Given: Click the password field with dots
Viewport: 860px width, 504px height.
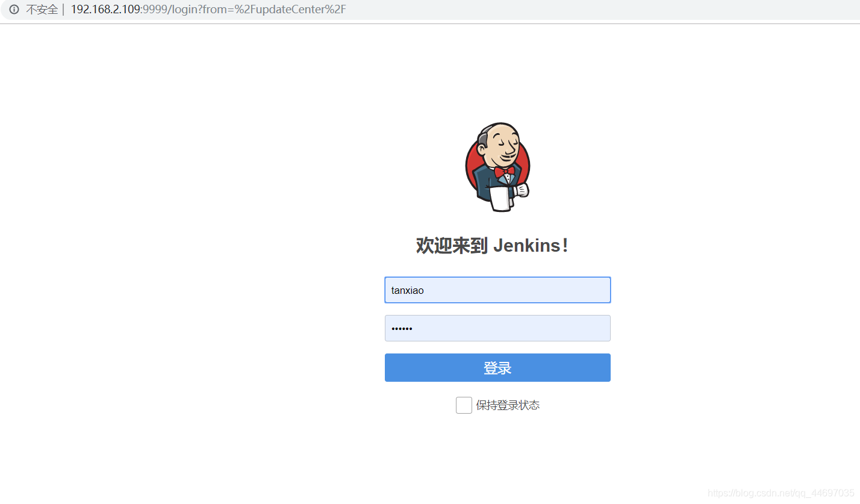Looking at the screenshot, I should click(x=497, y=328).
